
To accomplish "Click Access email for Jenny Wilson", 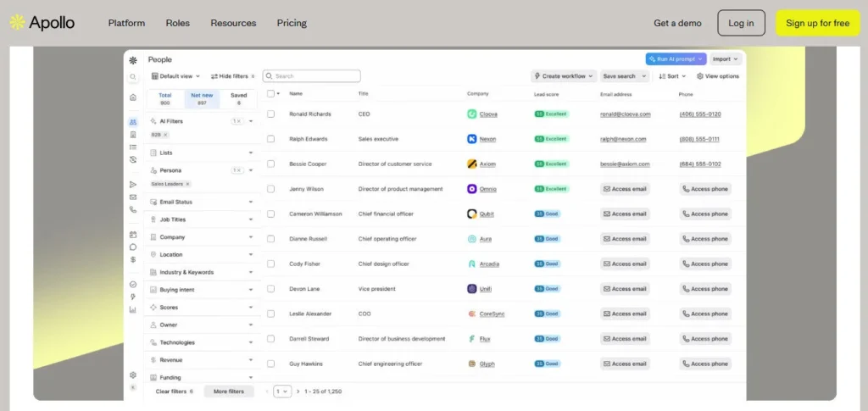I will (x=625, y=189).
